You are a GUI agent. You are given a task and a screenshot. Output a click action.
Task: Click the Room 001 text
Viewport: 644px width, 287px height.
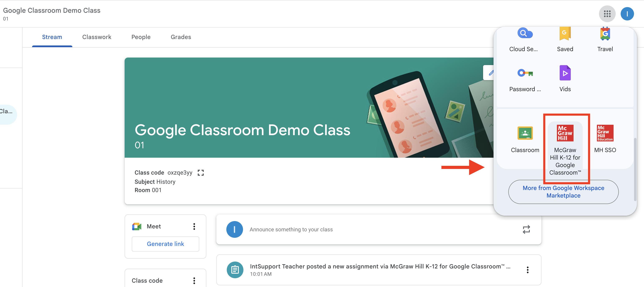[148, 190]
